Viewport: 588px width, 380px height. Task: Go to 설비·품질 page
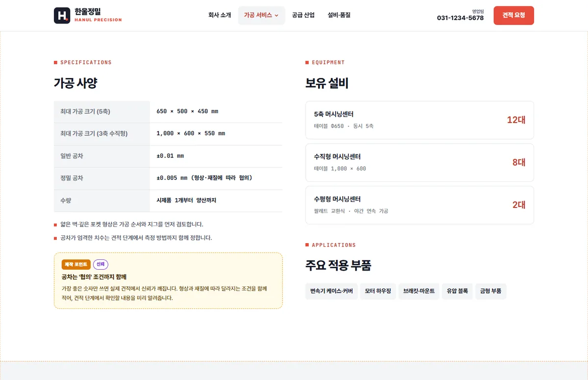click(339, 15)
